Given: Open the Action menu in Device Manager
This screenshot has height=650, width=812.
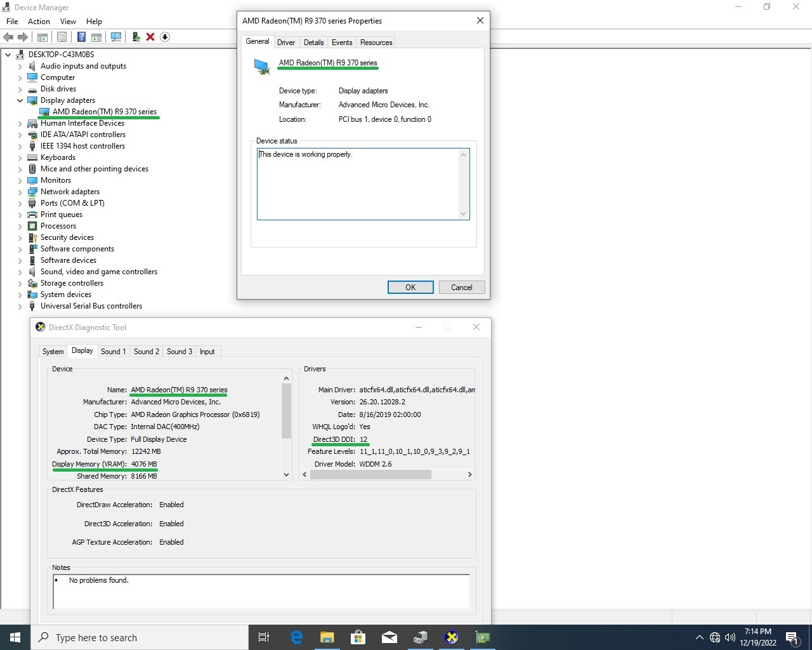Looking at the screenshot, I should click(x=39, y=22).
